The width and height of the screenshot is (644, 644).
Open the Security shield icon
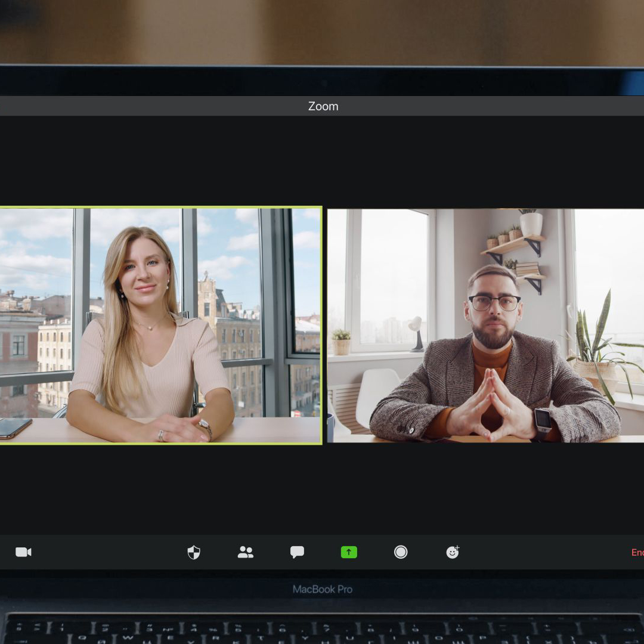[194, 552]
